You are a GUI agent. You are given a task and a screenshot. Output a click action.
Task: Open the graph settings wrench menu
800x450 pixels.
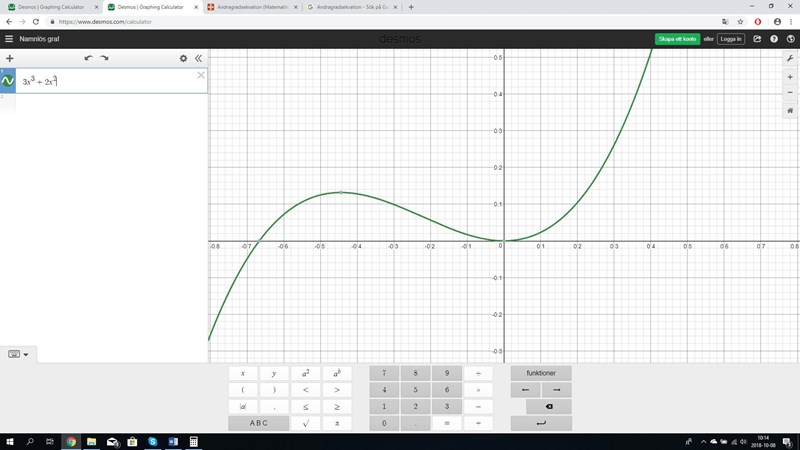click(x=790, y=58)
